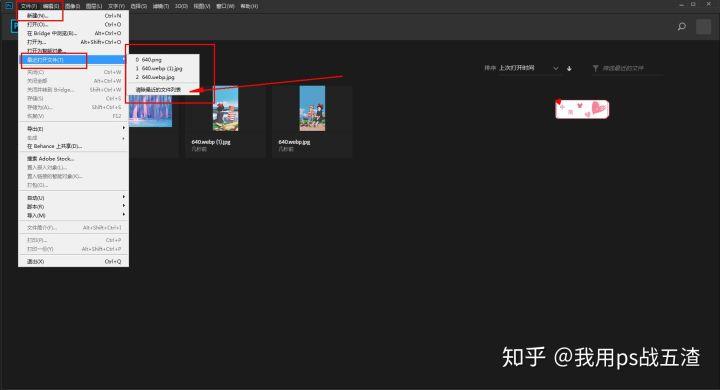Click the sort direction arrow icon
720x390 pixels.
(x=569, y=68)
